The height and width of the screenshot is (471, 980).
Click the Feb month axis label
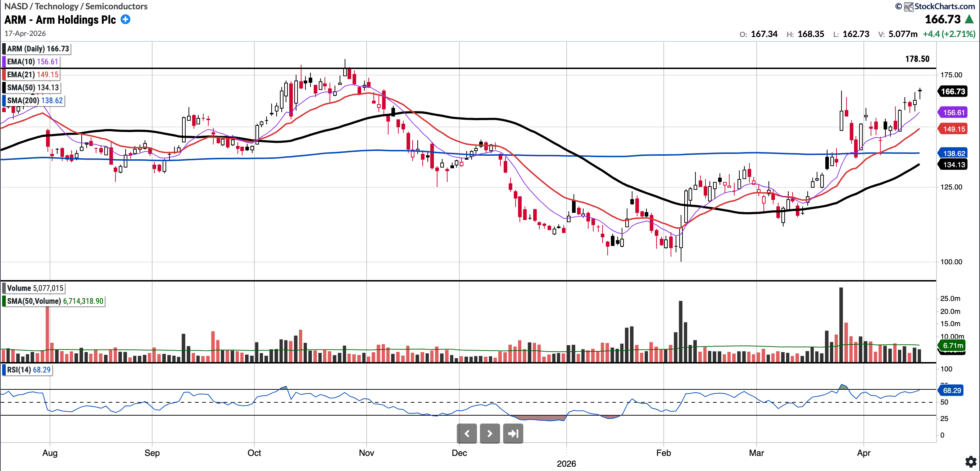[x=663, y=453]
